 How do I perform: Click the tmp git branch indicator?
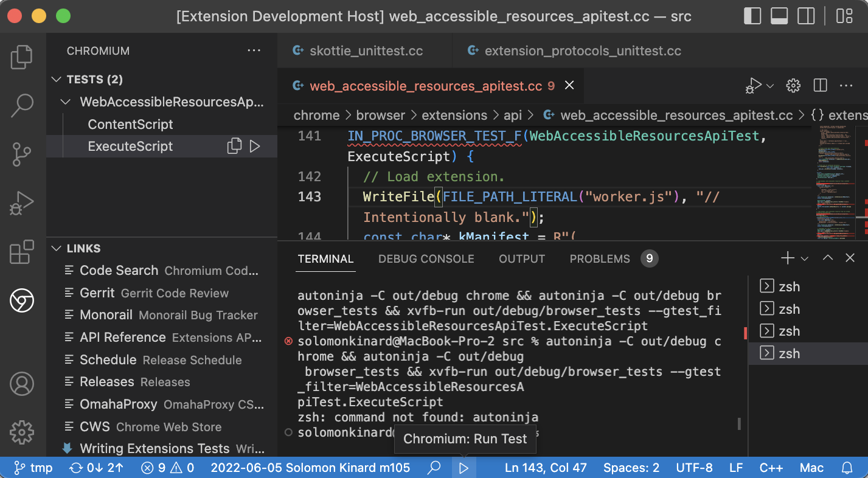(33, 468)
